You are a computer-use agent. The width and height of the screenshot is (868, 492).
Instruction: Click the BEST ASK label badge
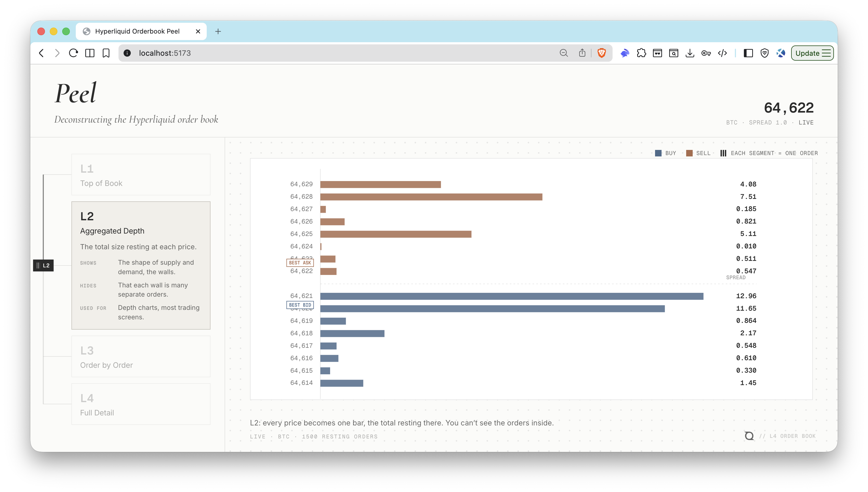click(x=300, y=263)
